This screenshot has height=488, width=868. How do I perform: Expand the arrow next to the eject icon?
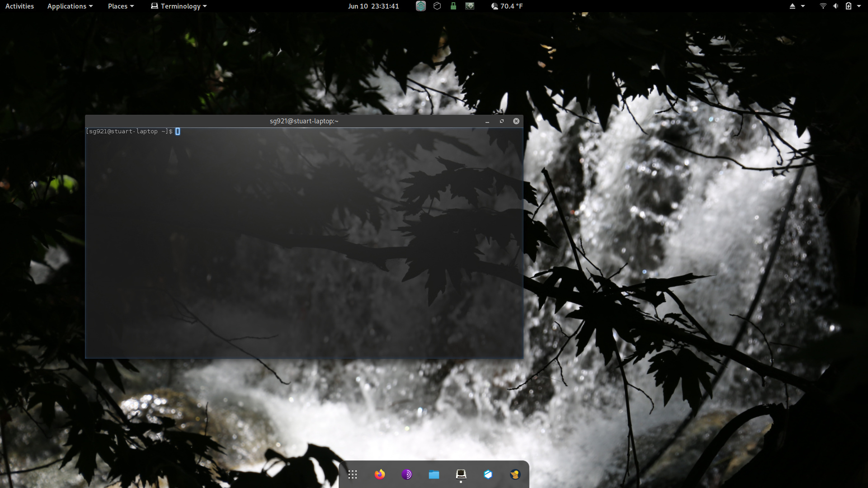pos(803,6)
